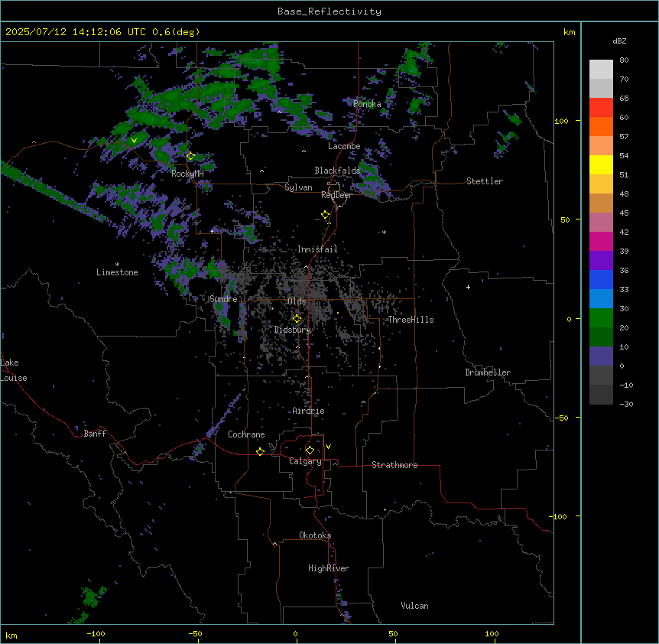Select the royal blue 33-36 dBZ swatch

click(601, 279)
